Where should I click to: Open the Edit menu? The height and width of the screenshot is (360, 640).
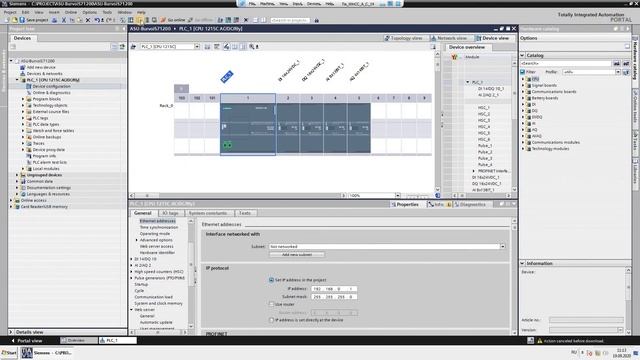click(25, 12)
